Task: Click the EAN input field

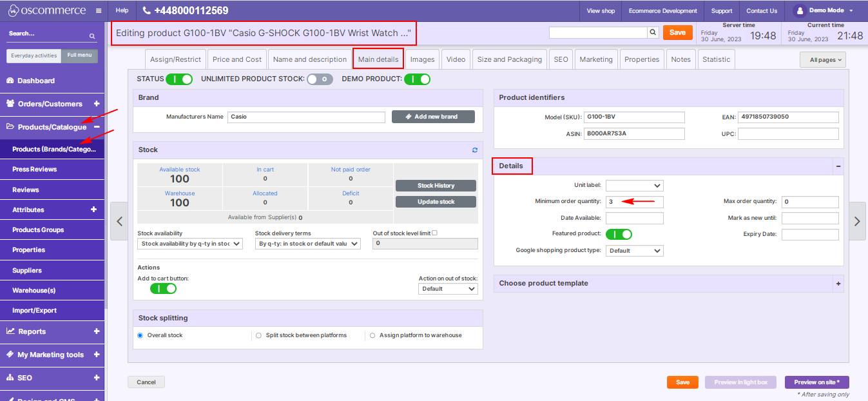Action: pos(788,117)
